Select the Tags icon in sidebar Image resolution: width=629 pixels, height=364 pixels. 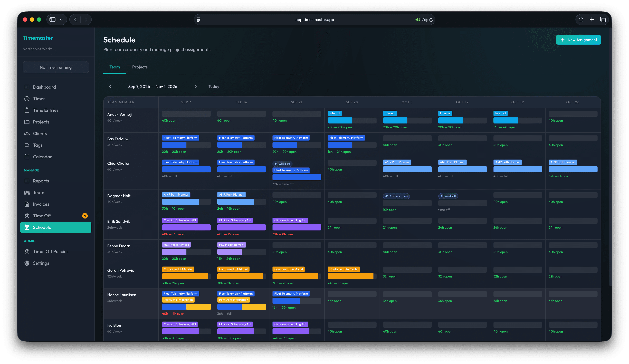pyautogui.click(x=27, y=145)
